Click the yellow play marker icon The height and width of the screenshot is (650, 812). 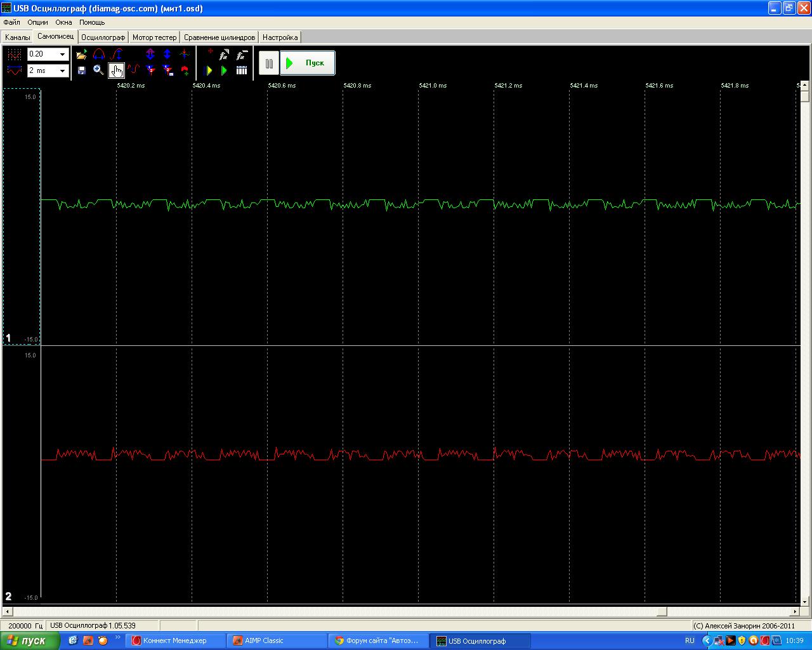pos(209,70)
